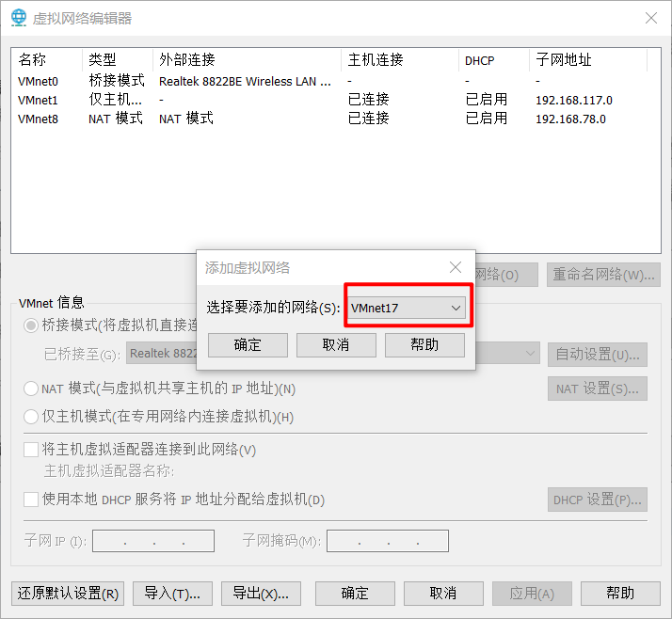
Task: Click the 还原默认设置 button
Action: pyautogui.click(x=69, y=594)
